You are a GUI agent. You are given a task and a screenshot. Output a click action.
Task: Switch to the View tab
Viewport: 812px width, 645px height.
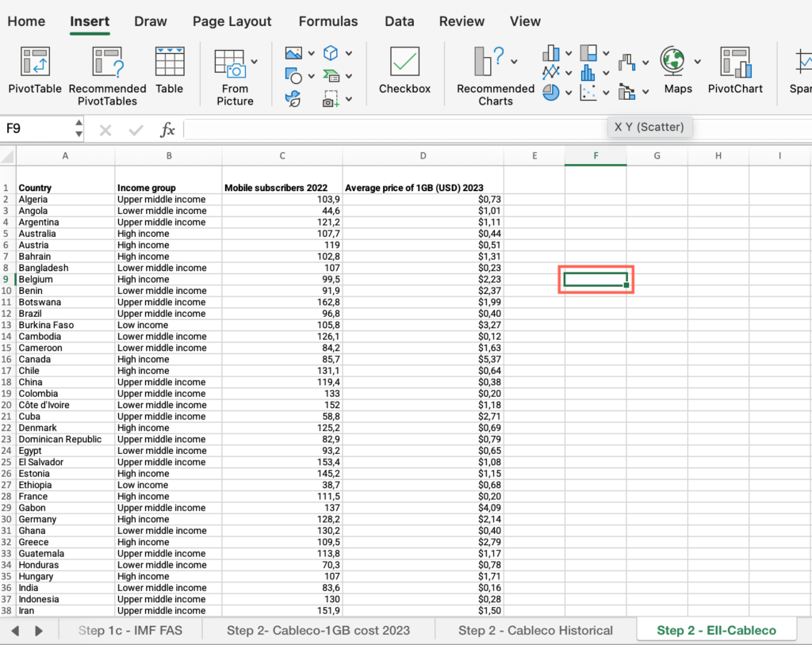(525, 21)
